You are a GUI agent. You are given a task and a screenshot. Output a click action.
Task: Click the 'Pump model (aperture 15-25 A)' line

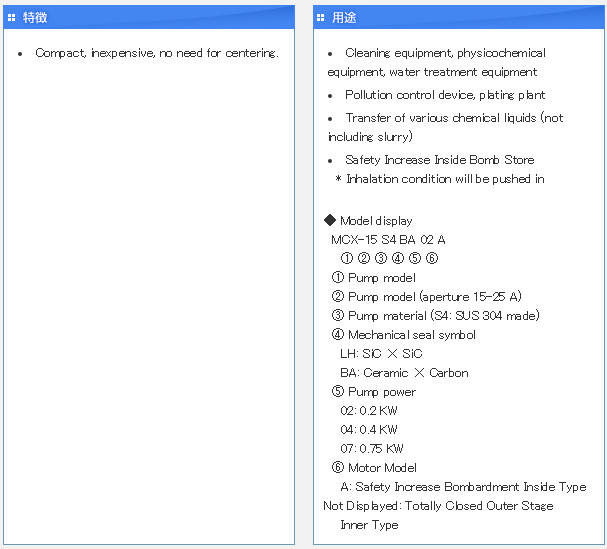[434, 297]
